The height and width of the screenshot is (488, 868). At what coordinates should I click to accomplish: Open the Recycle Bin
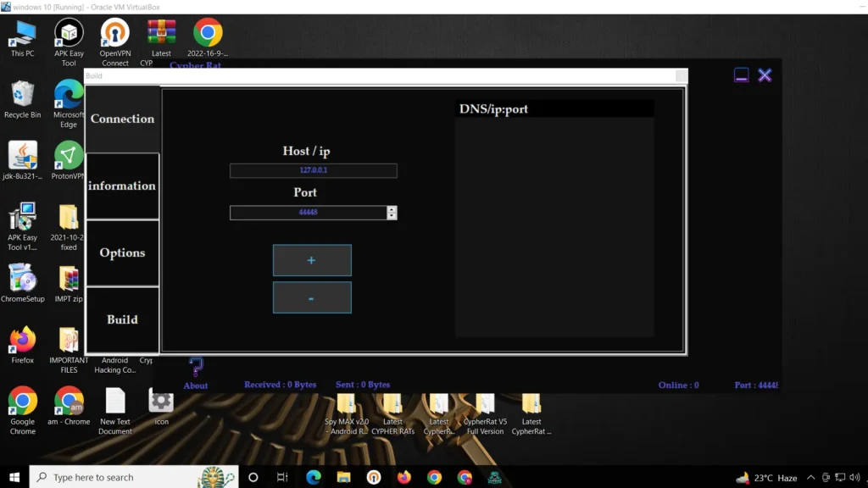[23, 100]
